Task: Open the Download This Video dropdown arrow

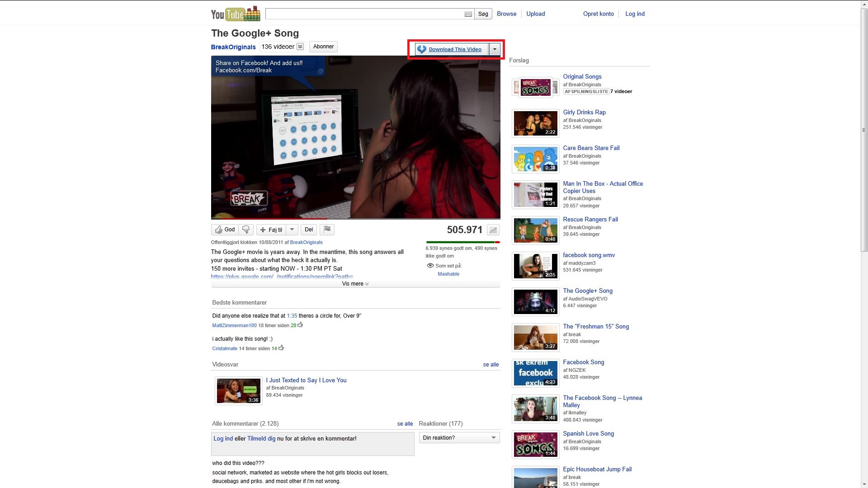Action: click(495, 49)
